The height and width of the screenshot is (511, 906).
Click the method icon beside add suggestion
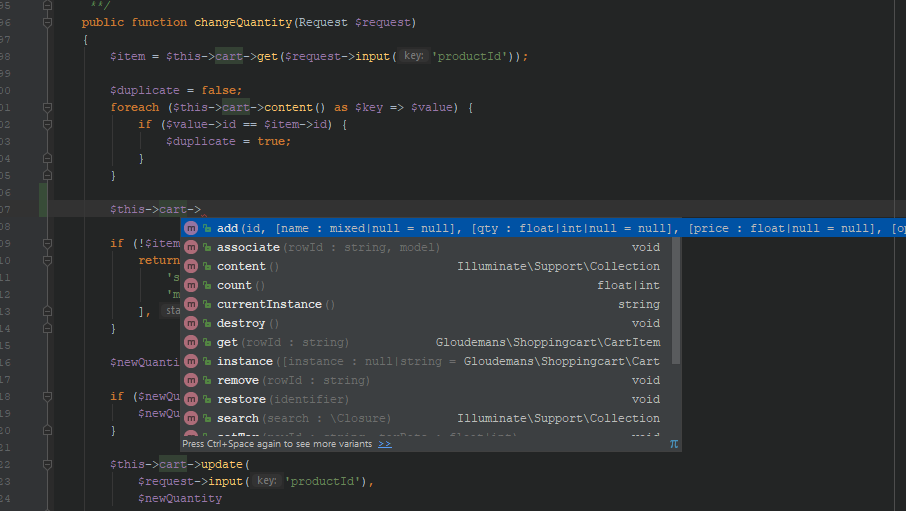click(x=191, y=229)
